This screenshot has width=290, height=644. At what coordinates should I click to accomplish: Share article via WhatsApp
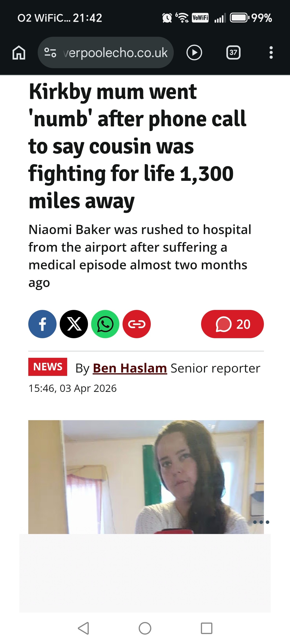(x=105, y=324)
